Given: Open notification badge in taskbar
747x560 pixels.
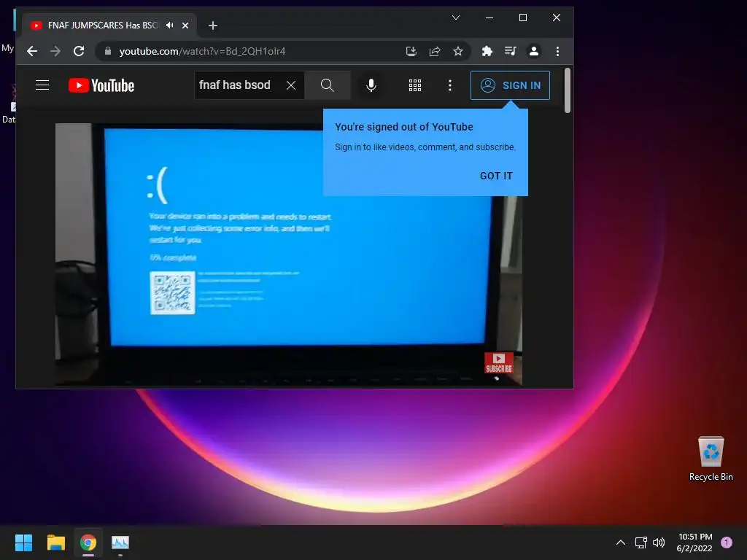Looking at the screenshot, I should point(726,542).
